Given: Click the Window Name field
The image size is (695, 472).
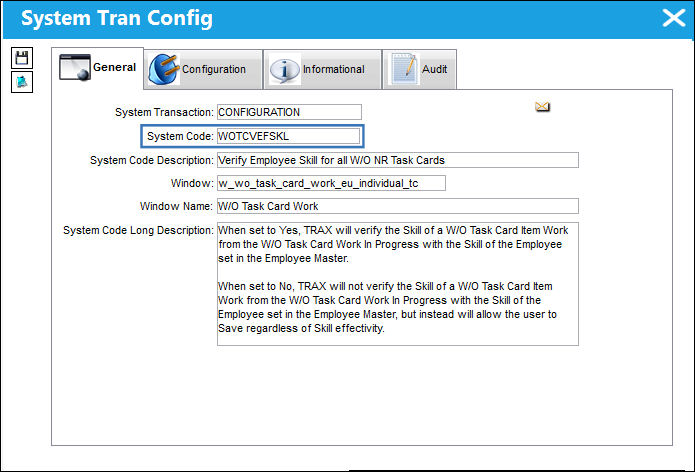Looking at the screenshot, I should [398, 206].
